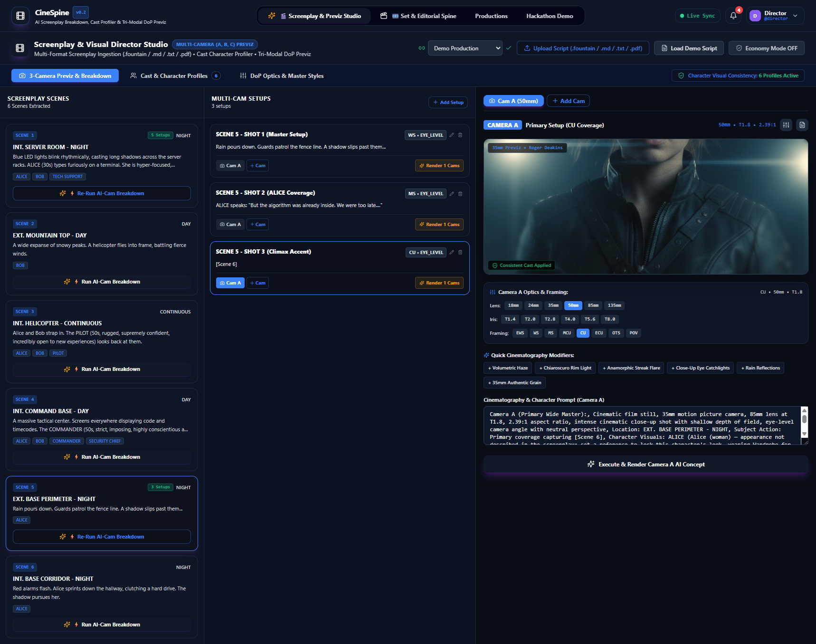816x644 pixels.
Task: Set iris to T1.4
Action: pyautogui.click(x=510, y=319)
